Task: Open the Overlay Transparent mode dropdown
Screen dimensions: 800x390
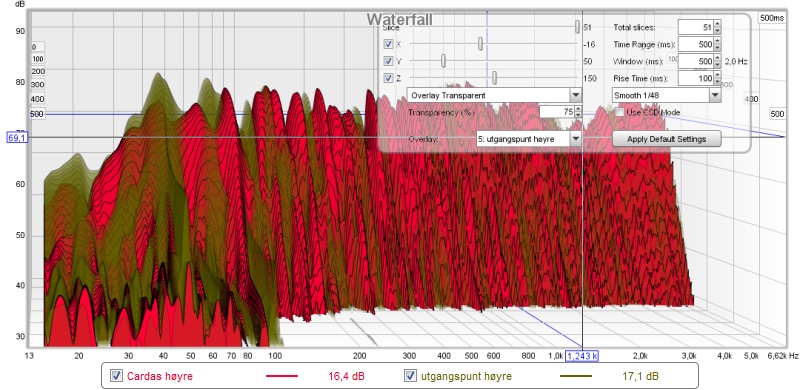Action: point(494,95)
